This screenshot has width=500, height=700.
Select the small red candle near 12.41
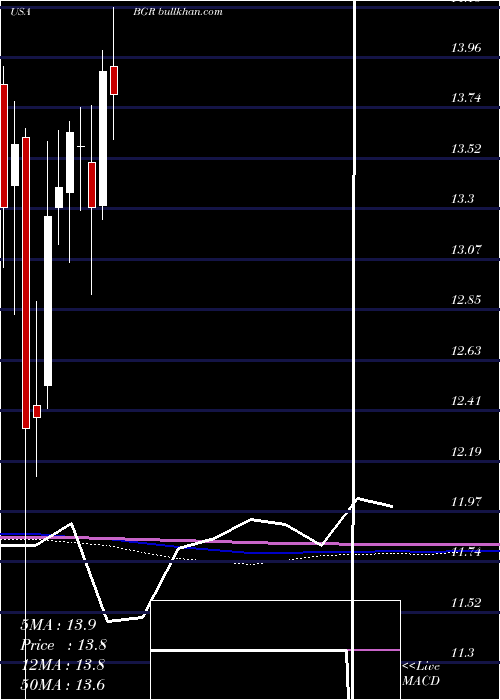(37, 411)
